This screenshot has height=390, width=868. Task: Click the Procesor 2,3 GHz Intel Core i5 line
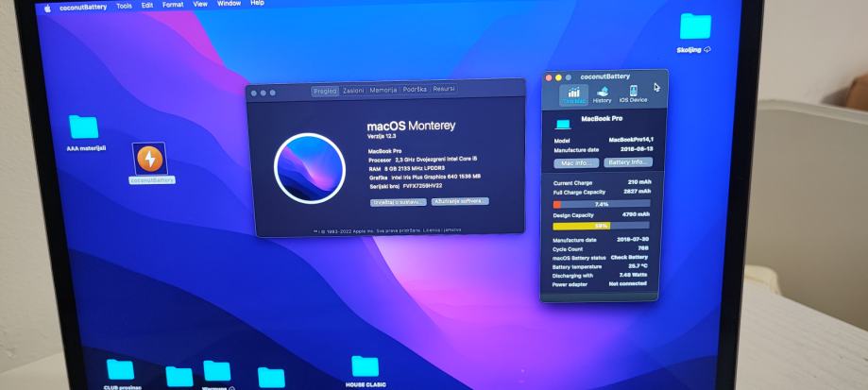[422, 160]
